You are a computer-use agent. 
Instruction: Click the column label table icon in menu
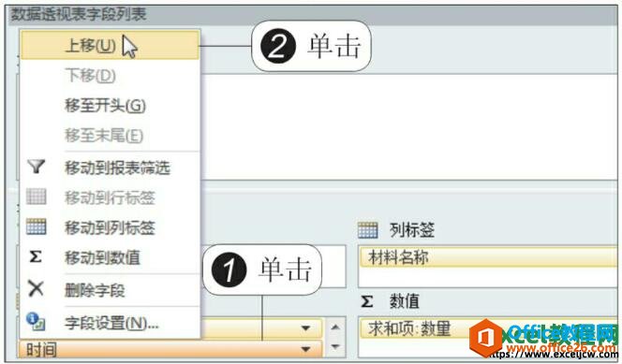37,227
